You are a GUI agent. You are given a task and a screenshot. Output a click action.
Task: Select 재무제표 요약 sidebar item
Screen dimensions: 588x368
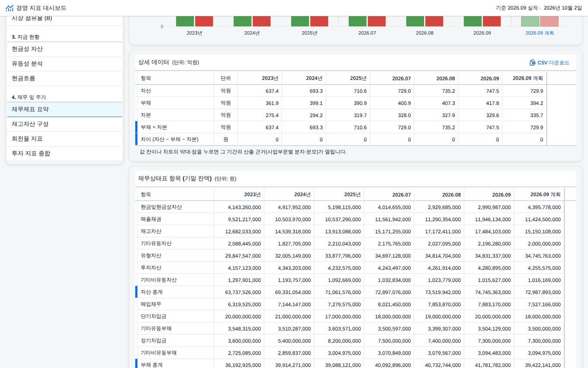(x=65, y=110)
